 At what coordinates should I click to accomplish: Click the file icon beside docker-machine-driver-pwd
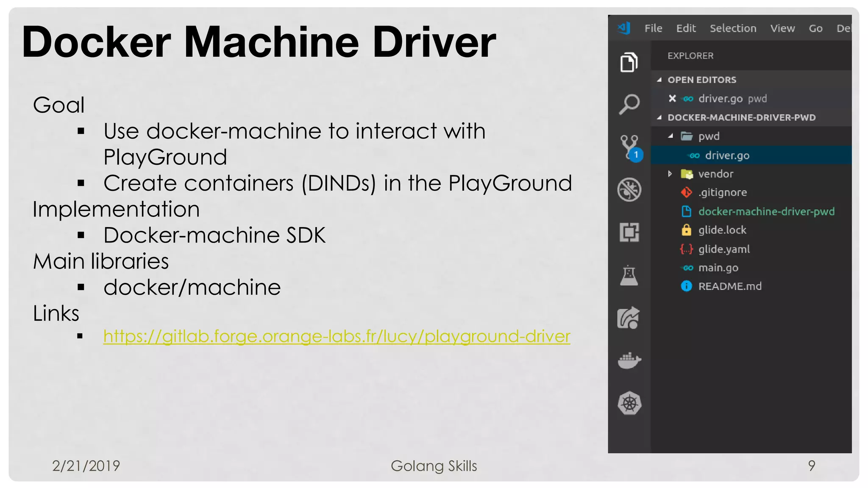(x=687, y=211)
